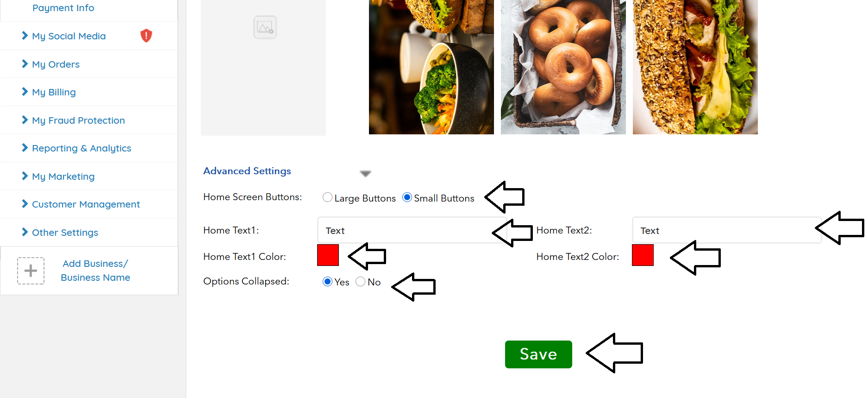The width and height of the screenshot is (868, 398).
Task: Select the Small Buttons radio option
Action: point(407,197)
